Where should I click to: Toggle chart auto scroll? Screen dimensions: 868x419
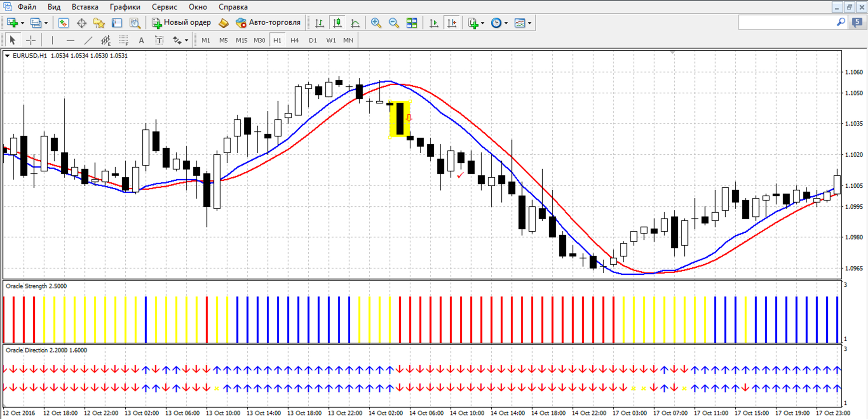[434, 23]
